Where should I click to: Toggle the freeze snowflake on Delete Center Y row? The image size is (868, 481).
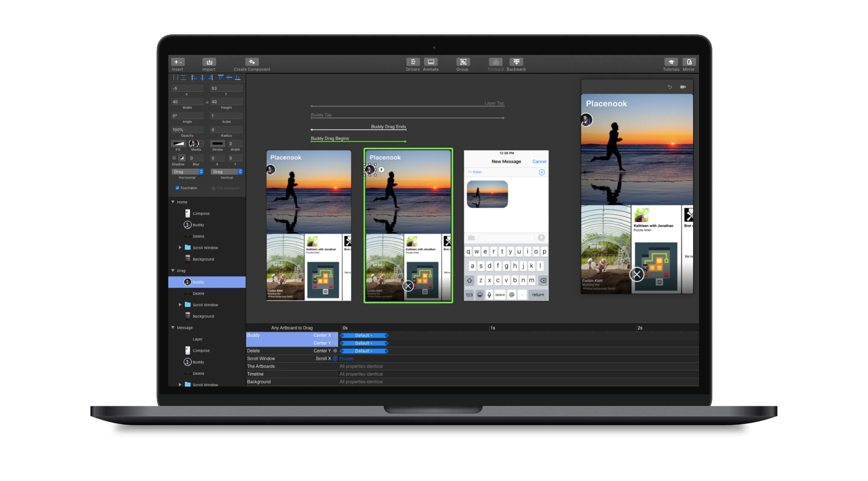(x=335, y=351)
